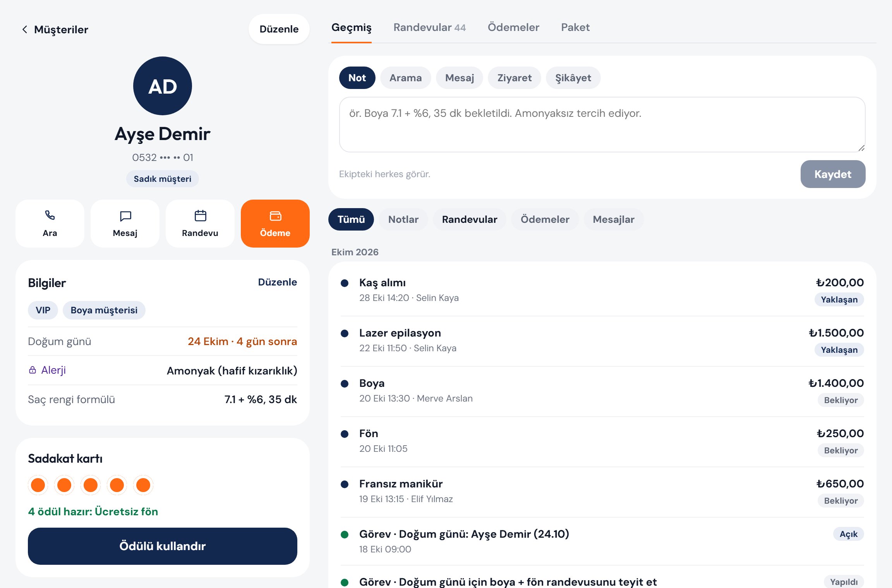Click the Kaydet button
The image size is (892, 588).
pos(833,174)
